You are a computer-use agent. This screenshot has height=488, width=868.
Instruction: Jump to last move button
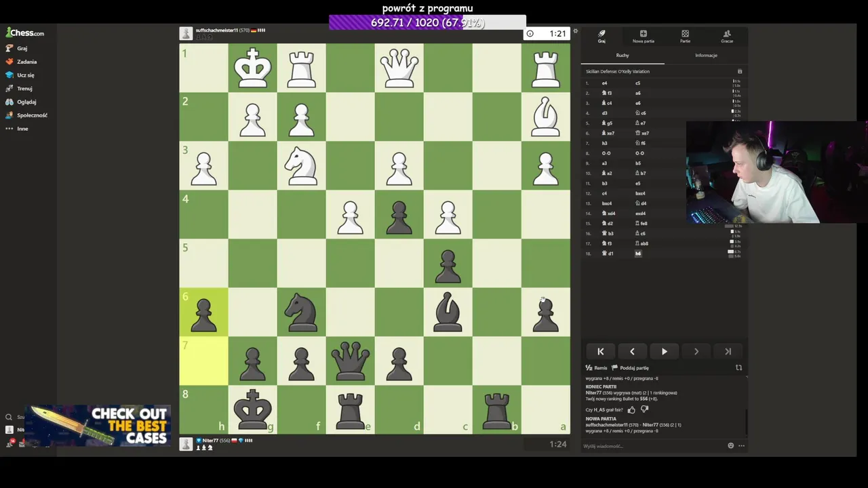pos(728,351)
